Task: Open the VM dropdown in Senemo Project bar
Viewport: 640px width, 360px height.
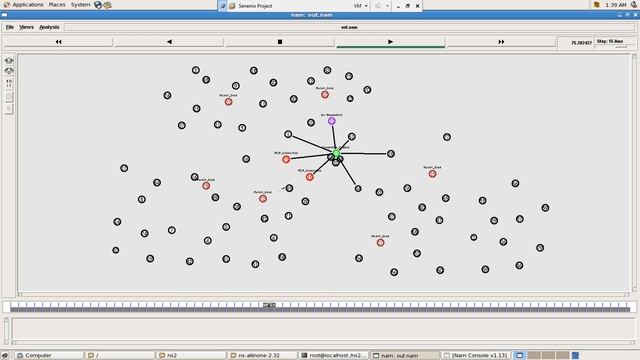Action: [x=360, y=6]
